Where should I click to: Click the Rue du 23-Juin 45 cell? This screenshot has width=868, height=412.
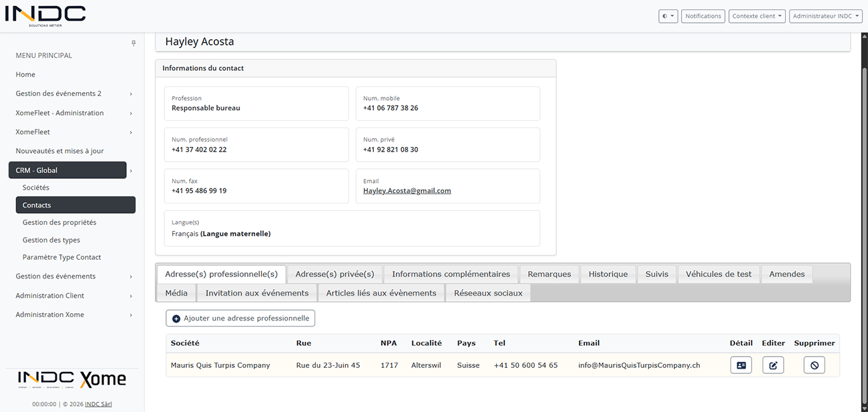click(328, 365)
